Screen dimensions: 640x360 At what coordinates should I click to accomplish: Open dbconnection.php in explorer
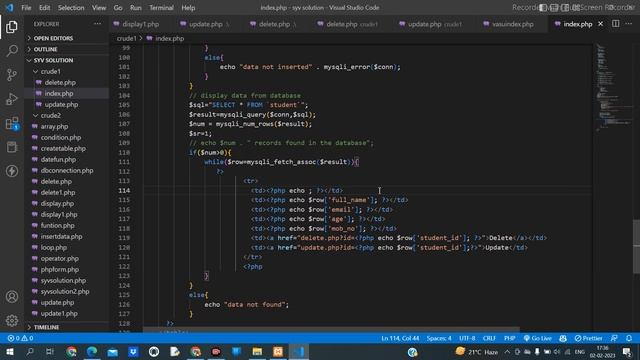[x=67, y=171]
